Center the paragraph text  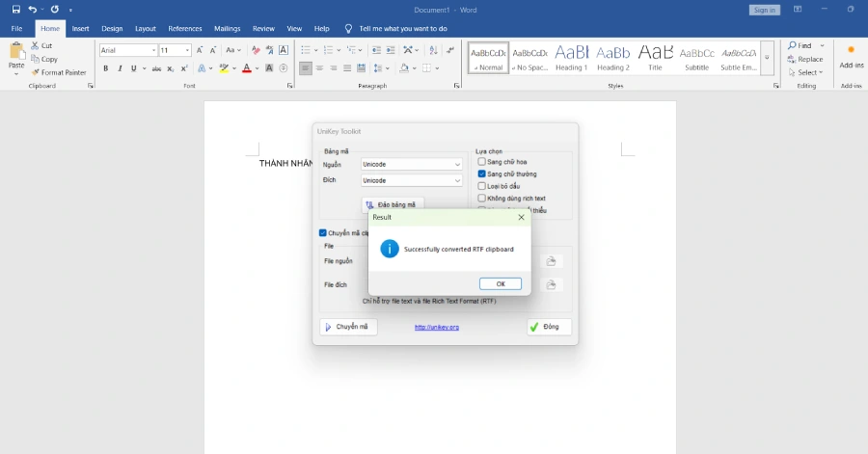(x=319, y=68)
